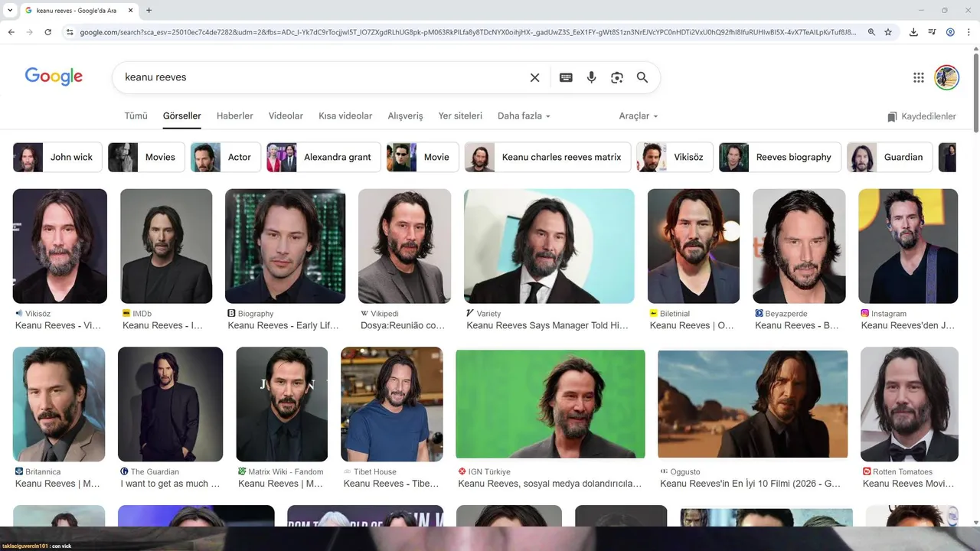Image resolution: width=980 pixels, height=551 pixels.
Task: Click the Kaydedilenler bookmark icon
Action: [892, 117]
